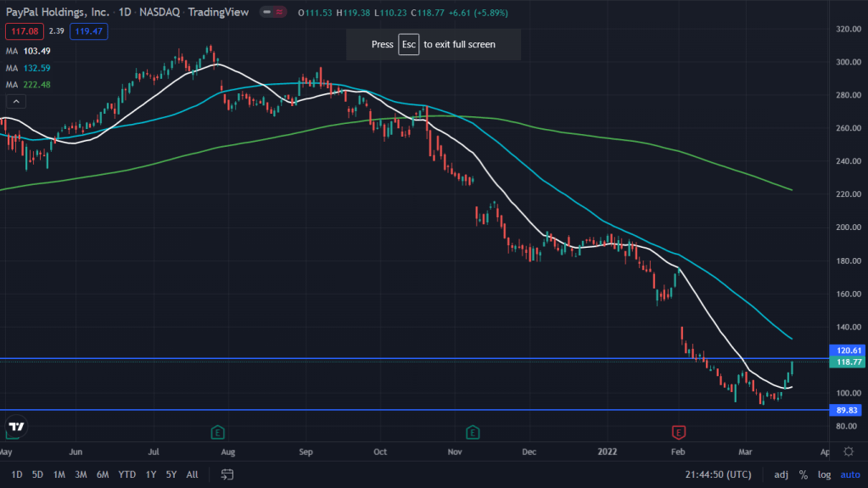Toggle auto scale mode

849,474
